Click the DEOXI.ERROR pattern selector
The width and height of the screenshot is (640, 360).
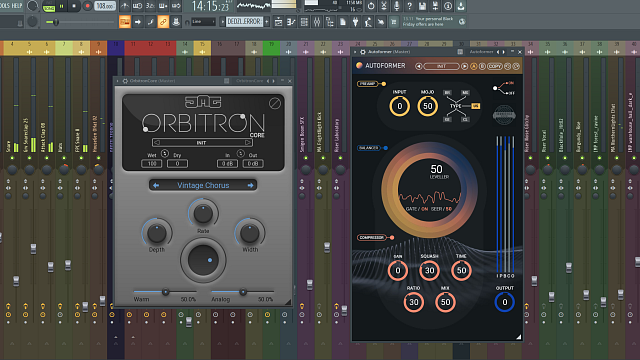[x=244, y=22]
